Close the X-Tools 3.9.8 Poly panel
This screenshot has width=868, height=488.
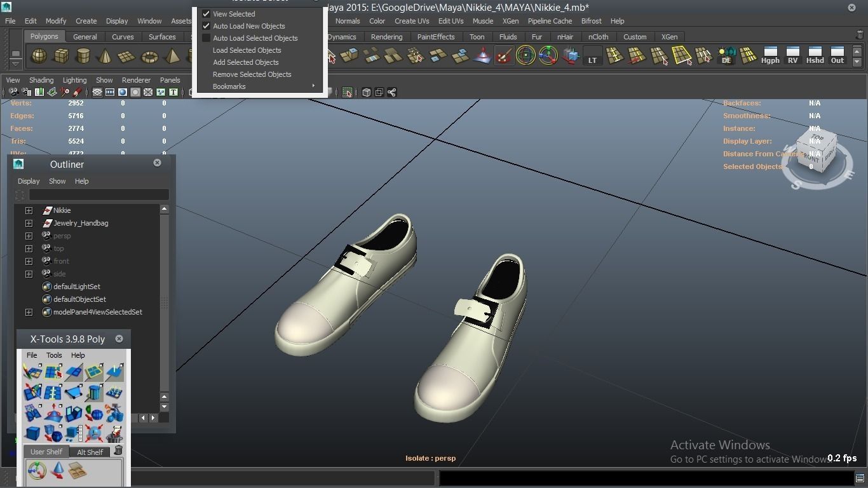(x=119, y=339)
